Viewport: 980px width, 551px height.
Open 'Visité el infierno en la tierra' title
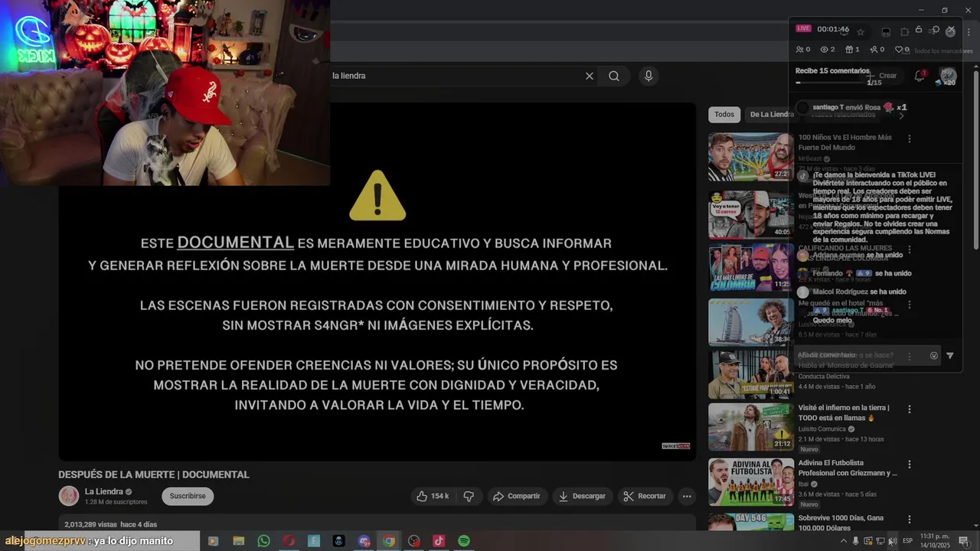[x=844, y=412]
